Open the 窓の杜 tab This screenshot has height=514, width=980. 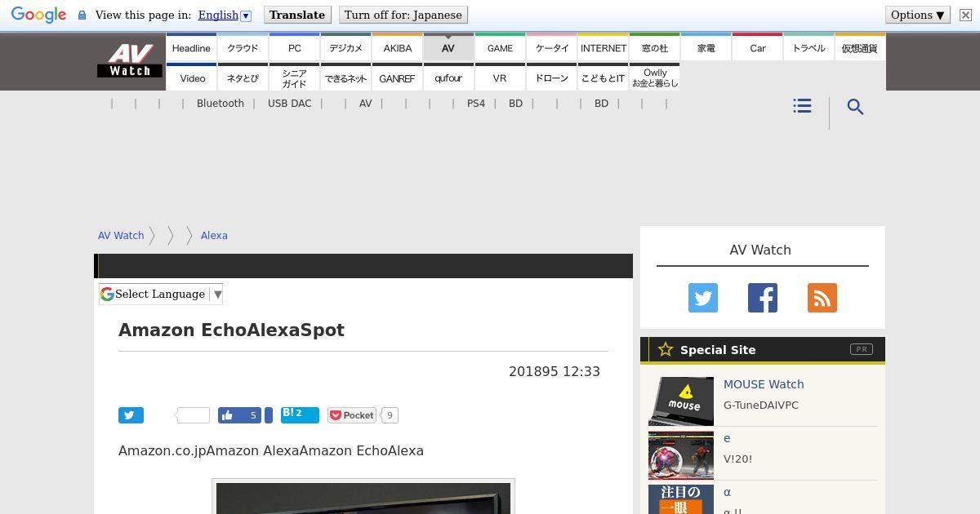pyautogui.click(x=655, y=48)
